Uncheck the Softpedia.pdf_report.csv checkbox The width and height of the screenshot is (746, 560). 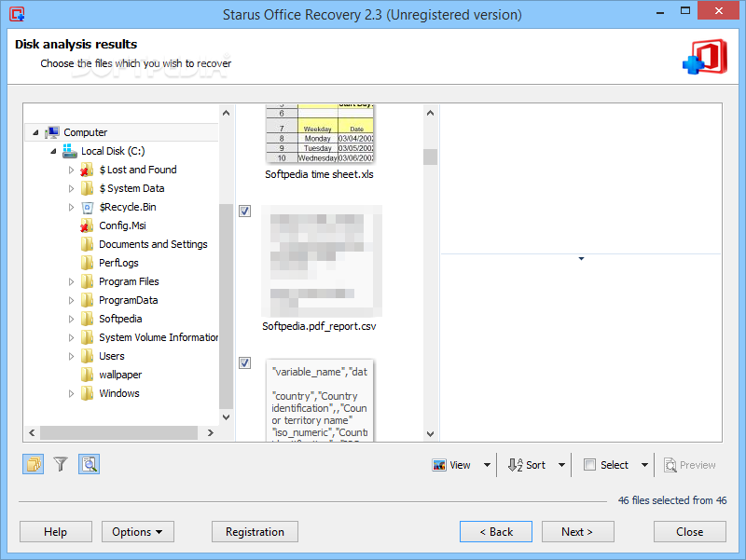tap(244, 212)
